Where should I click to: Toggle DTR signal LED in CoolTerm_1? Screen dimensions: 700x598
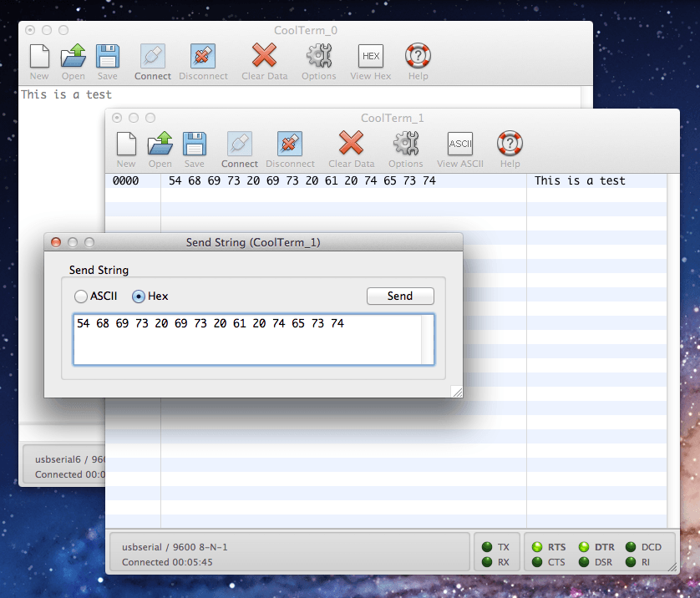point(584,547)
